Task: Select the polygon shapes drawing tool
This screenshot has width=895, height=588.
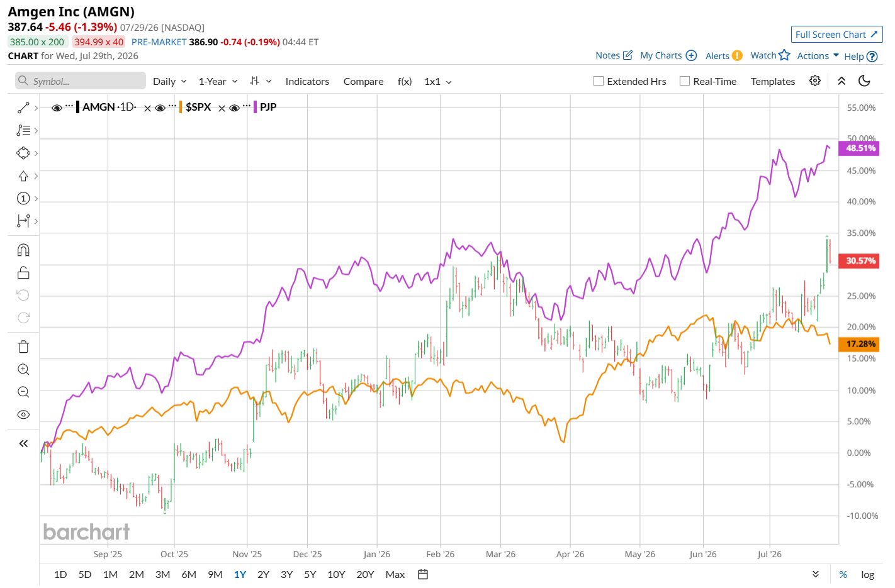Action: coord(23,153)
